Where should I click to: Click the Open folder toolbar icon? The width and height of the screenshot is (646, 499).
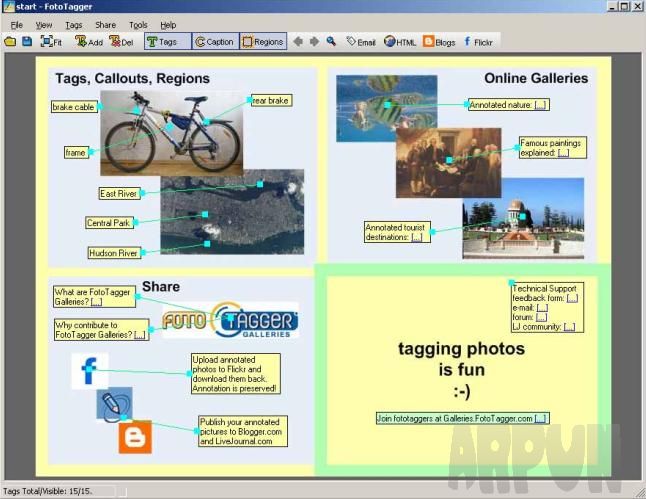10,42
